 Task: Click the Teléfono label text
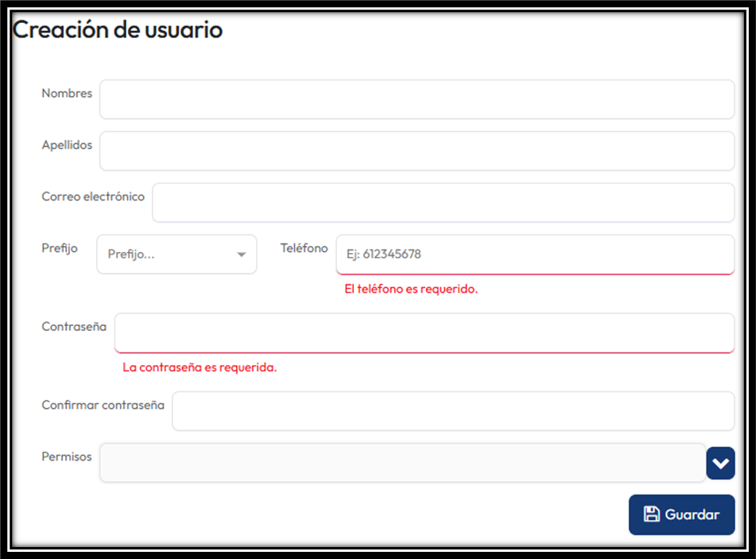pyautogui.click(x=304, y=248)
